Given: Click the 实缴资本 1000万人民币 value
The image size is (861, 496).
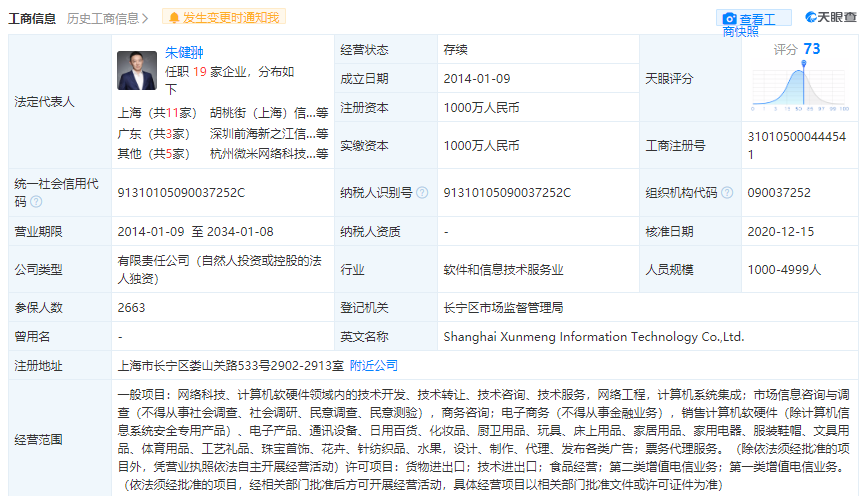Looking at the screenshot, I should pos(481,146).
